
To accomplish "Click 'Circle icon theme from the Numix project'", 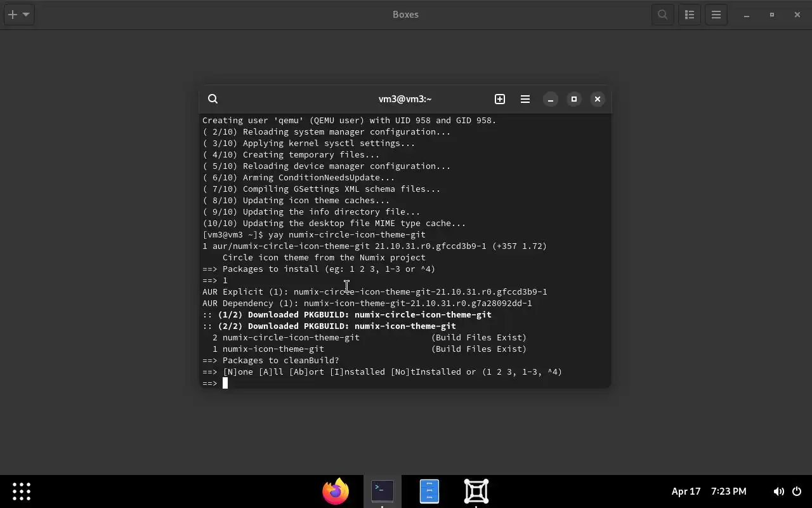I will tap(324, 258).
